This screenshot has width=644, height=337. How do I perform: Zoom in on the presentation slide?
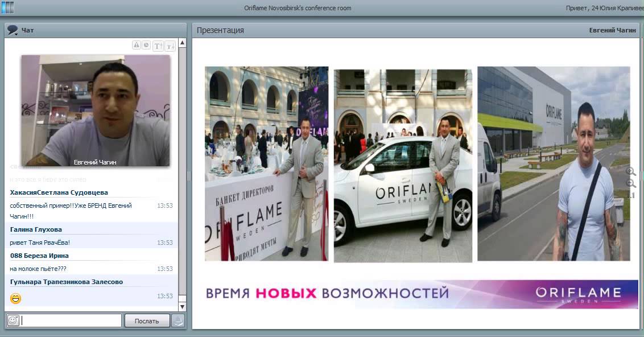[x=631, y=171]
